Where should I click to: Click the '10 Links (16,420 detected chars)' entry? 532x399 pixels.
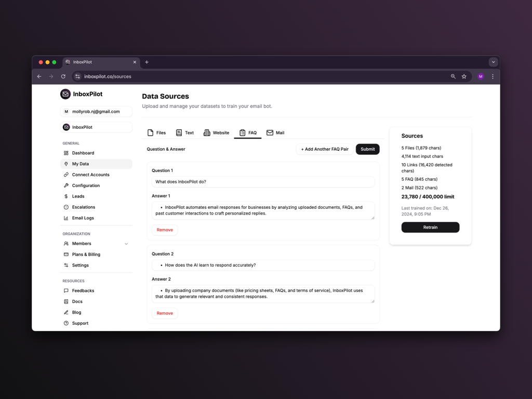(427, 168)
